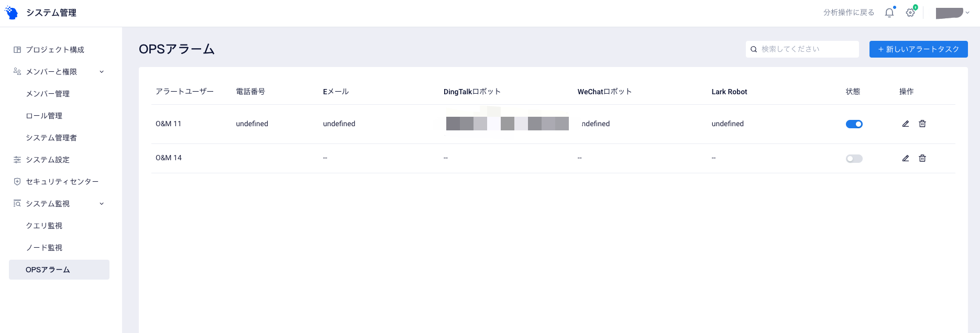Image resolution: width=980 pixels, height=333 pixels.
Task: Click the O&M 11 user name cell
Action: (x=168, y=124)
